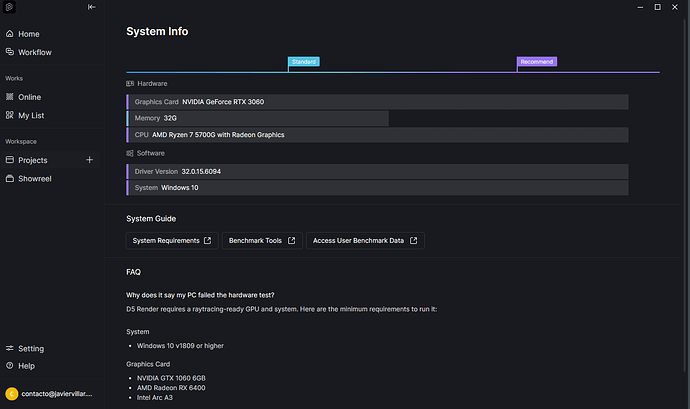The image size is (690, 409).
Task: Select Projects in Workspace
Action: [32, 160]
